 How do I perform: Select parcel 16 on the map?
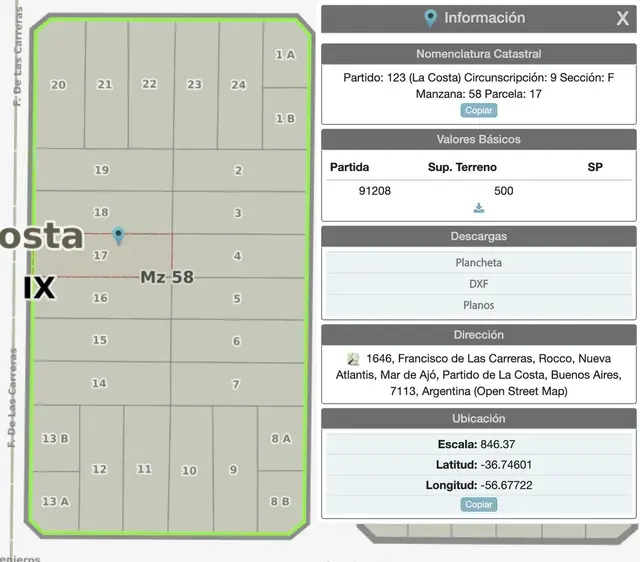pos(100,298)
